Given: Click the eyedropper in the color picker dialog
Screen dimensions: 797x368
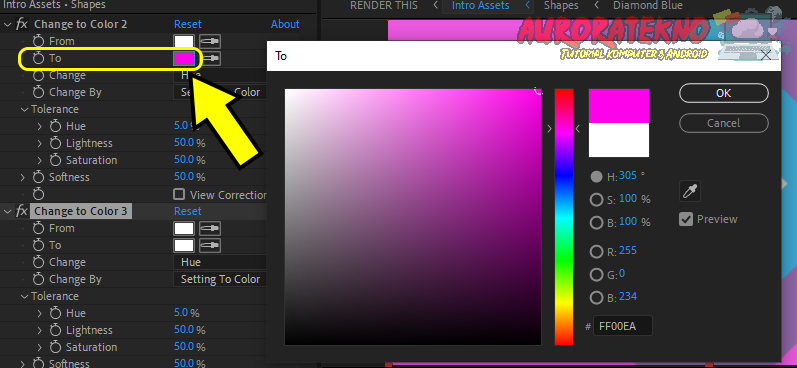Looking at the screenshot, I should click(690, 191).
